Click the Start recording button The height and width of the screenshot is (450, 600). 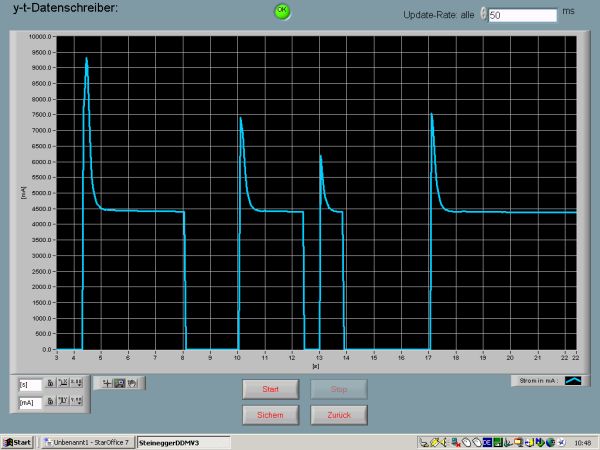[x=271, y=389]
